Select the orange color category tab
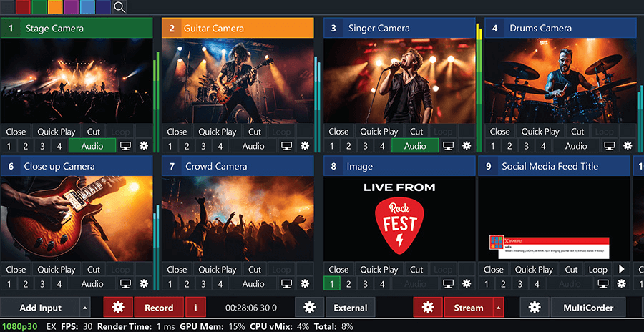This screenshot has width=644, height=332. tap(55, 7)
